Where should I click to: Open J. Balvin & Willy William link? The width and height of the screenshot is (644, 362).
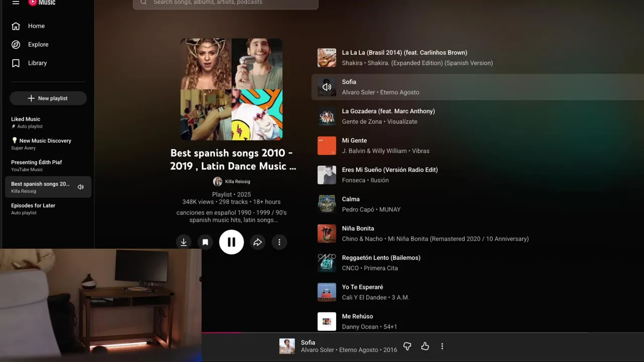click(374, 151)
